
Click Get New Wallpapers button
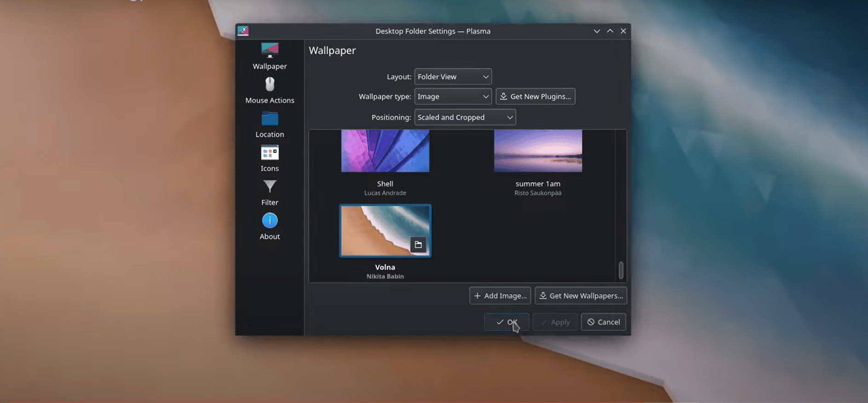pyautogui.click(x=581, y=295)
